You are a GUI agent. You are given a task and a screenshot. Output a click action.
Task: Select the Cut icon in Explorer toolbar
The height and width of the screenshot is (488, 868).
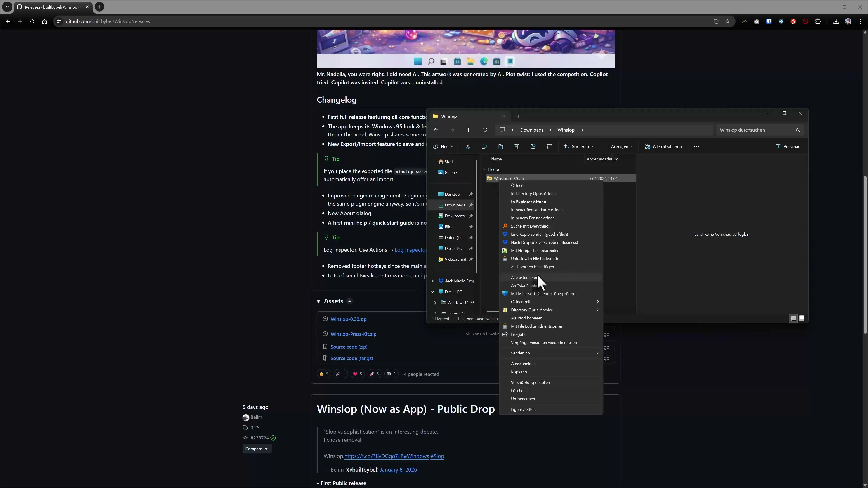point(468,146)
